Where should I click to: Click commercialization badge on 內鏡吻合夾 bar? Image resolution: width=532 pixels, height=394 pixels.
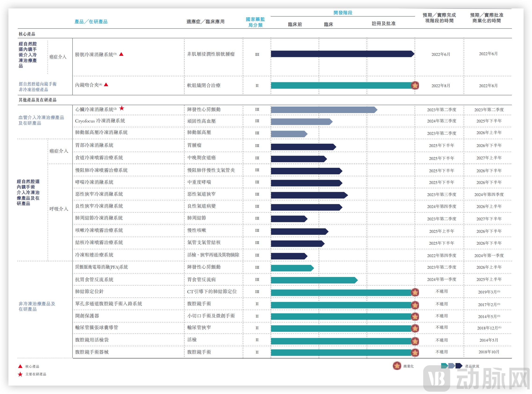(415, 85)
